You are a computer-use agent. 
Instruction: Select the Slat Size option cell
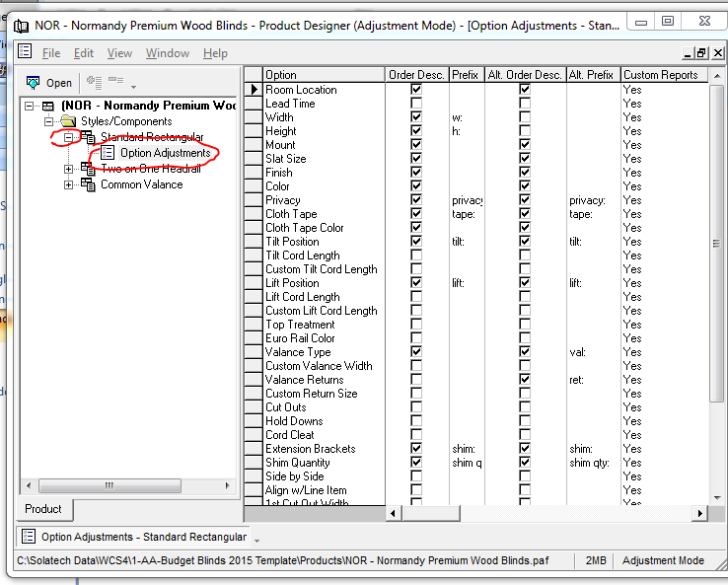pos(325,158)
